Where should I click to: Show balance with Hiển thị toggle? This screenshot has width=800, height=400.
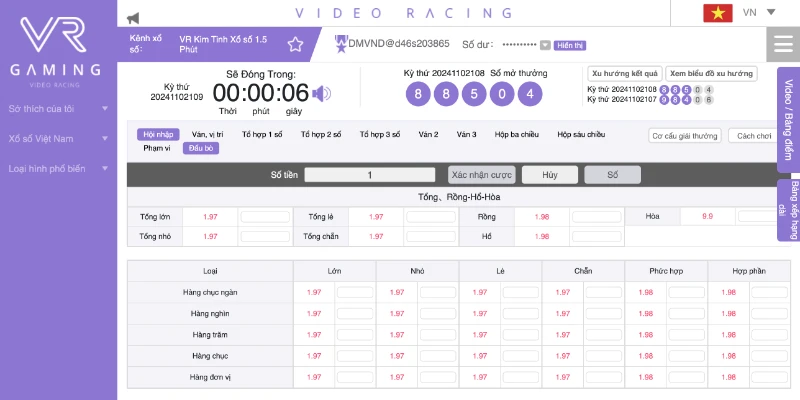tap(569, 45)
